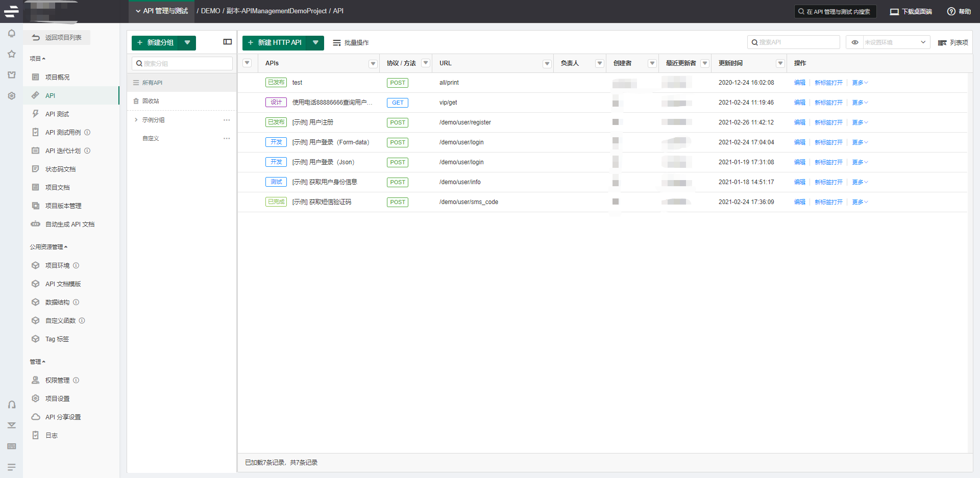Select 所有API in the group list
This screenshot has height=478, width=980.
click(182, 83)
